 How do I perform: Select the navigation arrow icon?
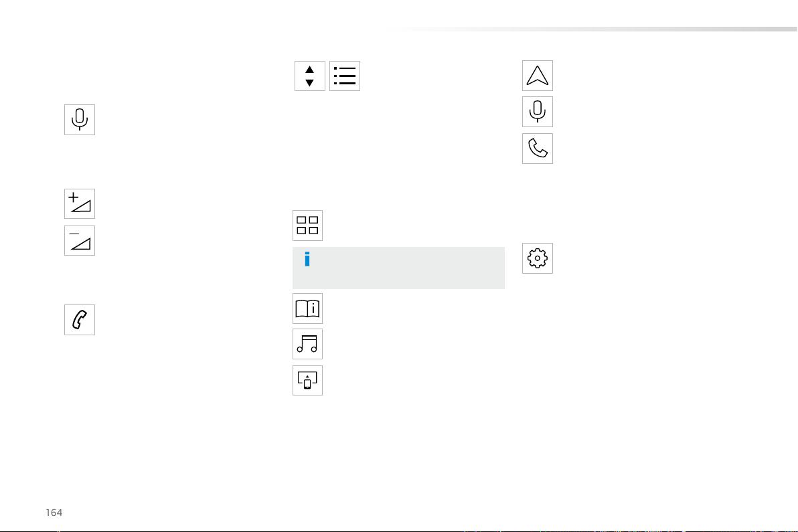(538, 76)
